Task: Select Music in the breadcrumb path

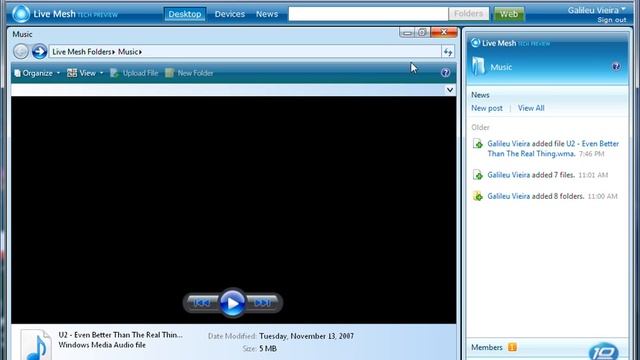Action: 128,52
